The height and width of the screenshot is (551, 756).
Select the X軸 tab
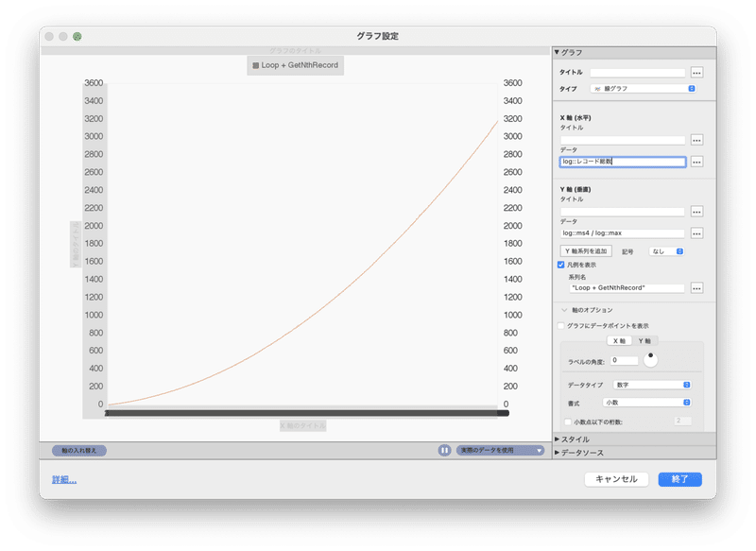tap(620, 340)
